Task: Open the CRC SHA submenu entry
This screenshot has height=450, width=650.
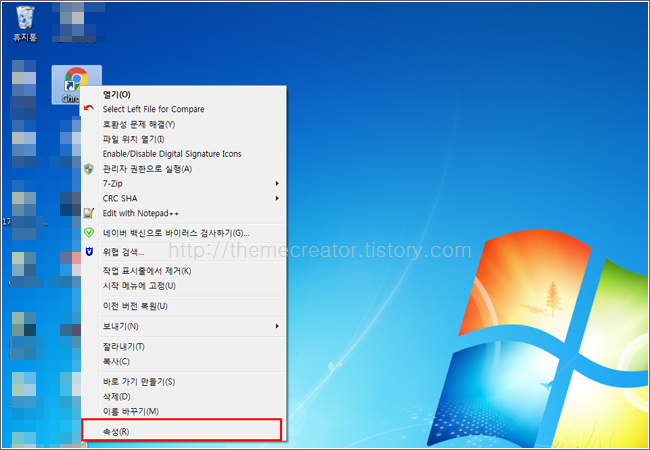Action: [184, 198]
